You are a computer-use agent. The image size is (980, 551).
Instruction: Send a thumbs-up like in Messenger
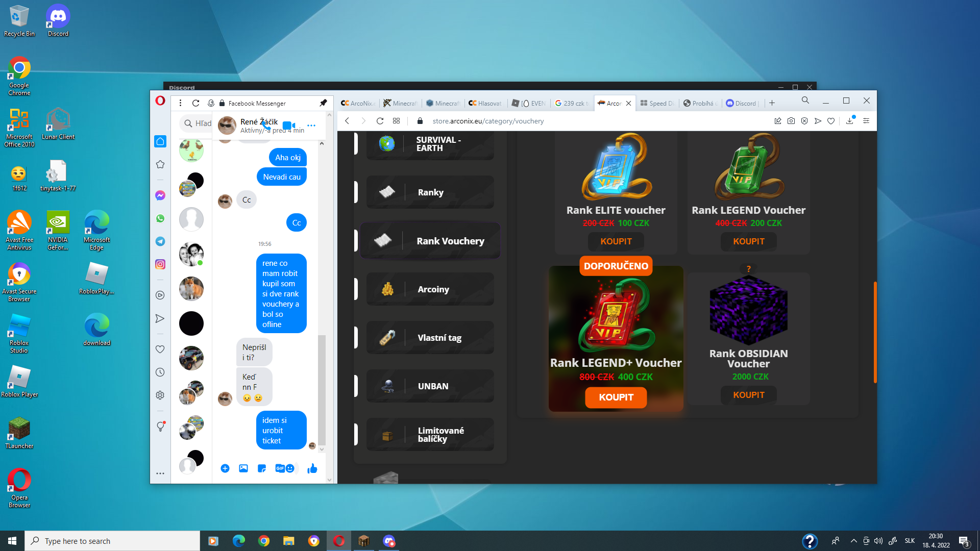click(x=312, y=468)
